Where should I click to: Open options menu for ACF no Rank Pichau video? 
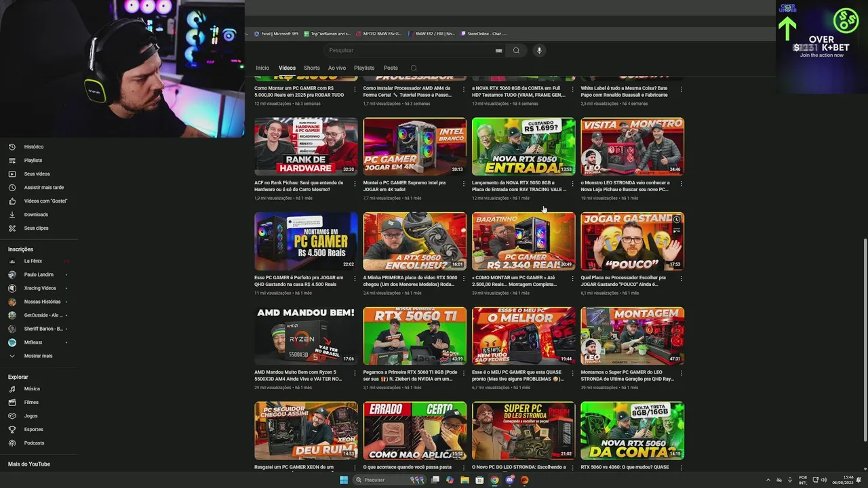(x=355, y=184)
